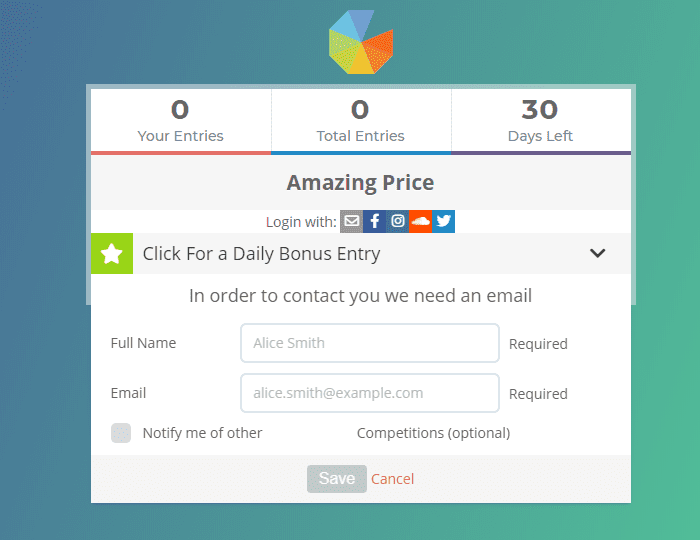
Task: Enable the 'Notify me of other' checkbox
Action: tap(121, 433)
